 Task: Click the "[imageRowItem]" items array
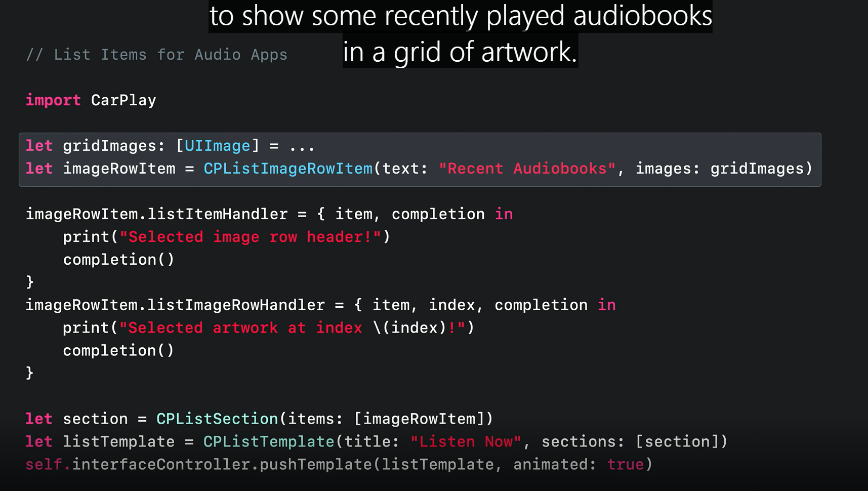pyautogui.click(x=419, y=419)
